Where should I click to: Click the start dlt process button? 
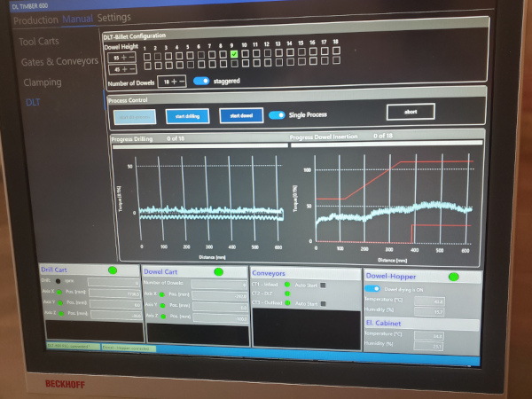click(135, 117)
